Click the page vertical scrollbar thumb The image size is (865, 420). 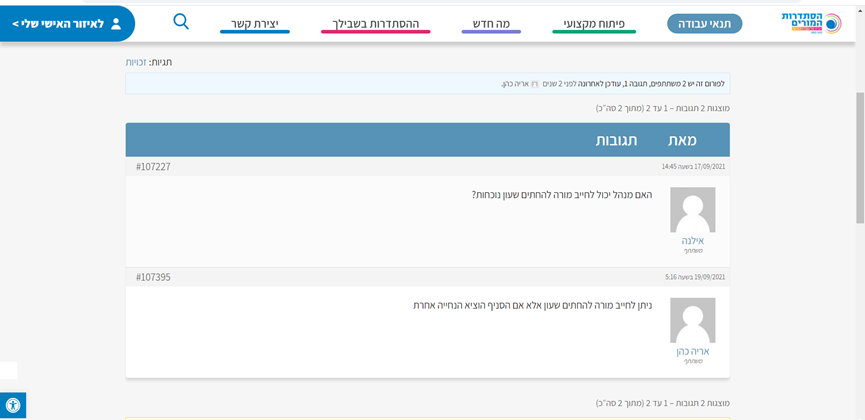click(x=860, y=157)
